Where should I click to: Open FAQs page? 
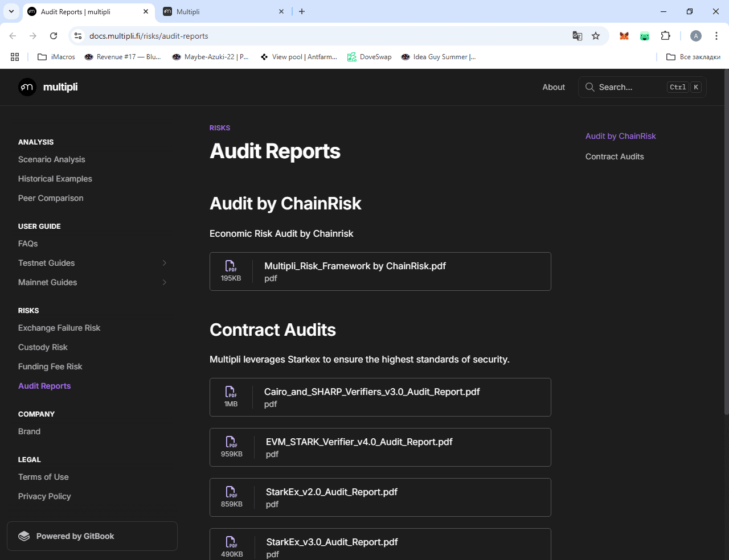coord(28,244)
